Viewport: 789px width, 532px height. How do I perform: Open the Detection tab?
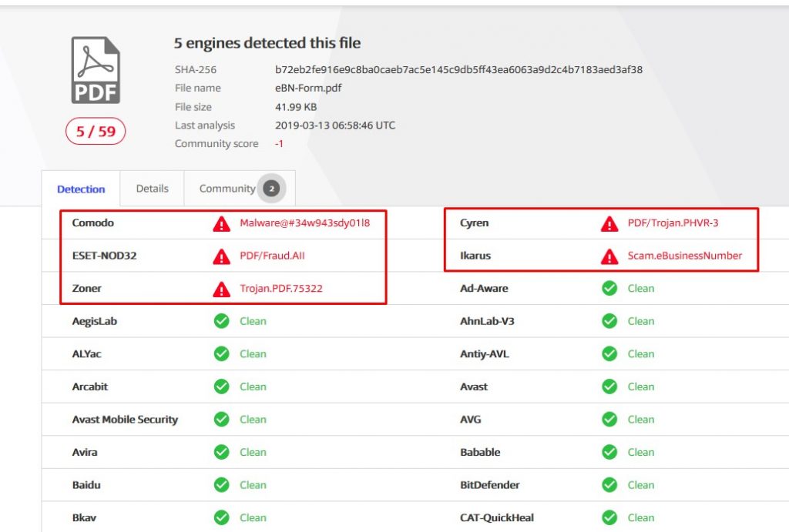[x=81, y=189]
